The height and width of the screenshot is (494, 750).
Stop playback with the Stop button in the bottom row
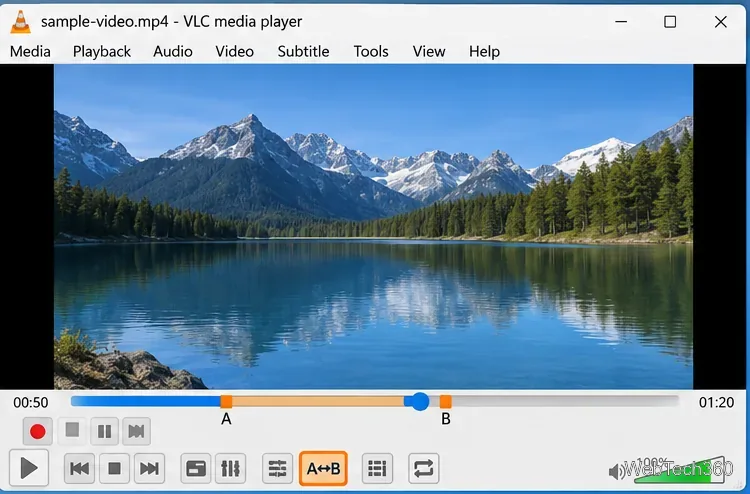click(x=114, y=468)
